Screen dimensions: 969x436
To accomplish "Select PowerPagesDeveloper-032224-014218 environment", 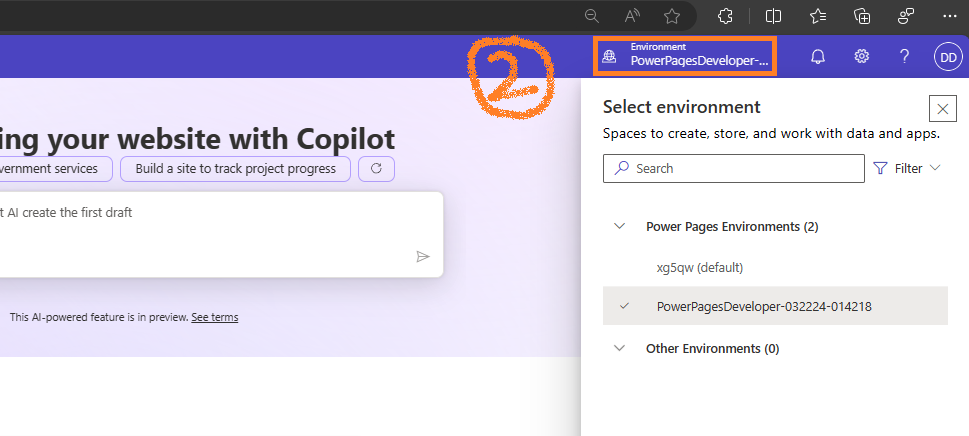I will tap(775, 306).
